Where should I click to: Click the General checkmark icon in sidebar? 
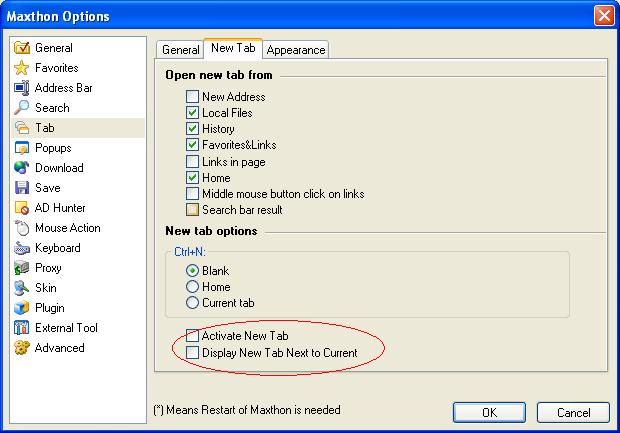(22, 48)
